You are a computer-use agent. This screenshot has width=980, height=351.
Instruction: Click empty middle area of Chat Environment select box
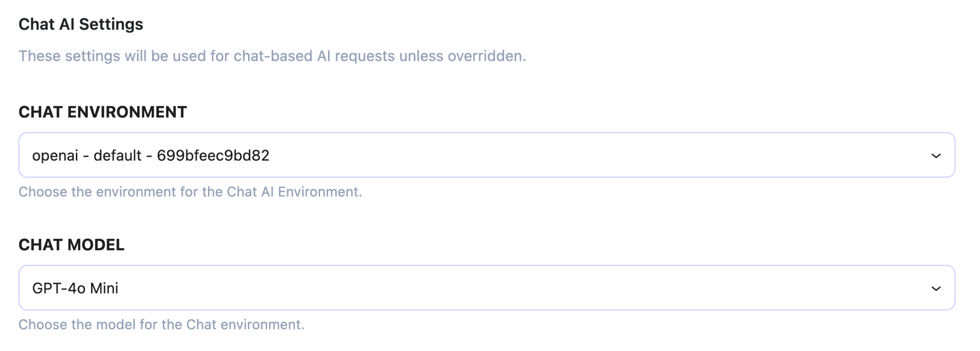point(574,155)
